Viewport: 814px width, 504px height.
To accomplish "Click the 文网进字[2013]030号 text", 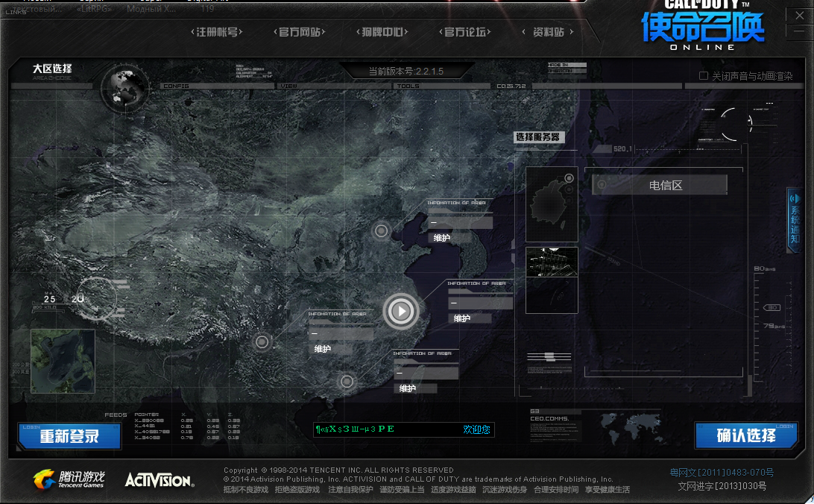I will 722,486.
